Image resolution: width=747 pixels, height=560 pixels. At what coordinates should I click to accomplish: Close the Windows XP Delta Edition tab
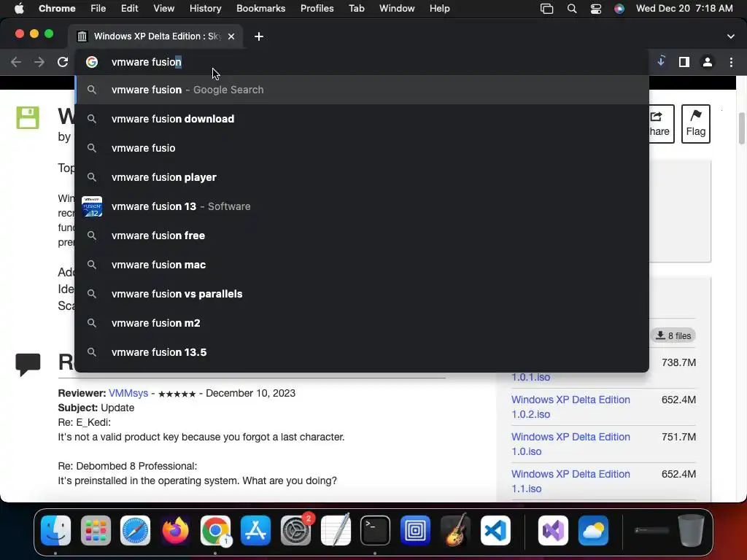231,36
